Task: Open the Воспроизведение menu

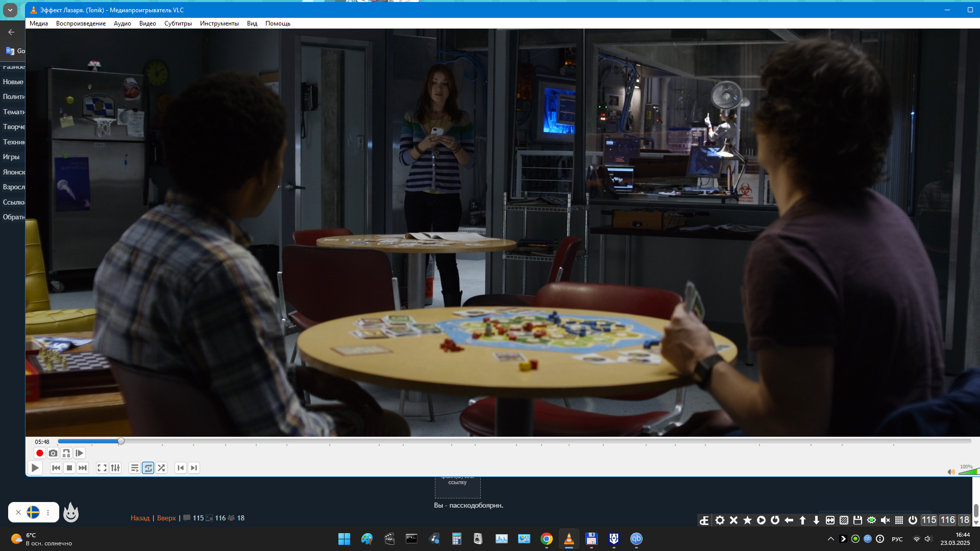Action: coord(81,23)
